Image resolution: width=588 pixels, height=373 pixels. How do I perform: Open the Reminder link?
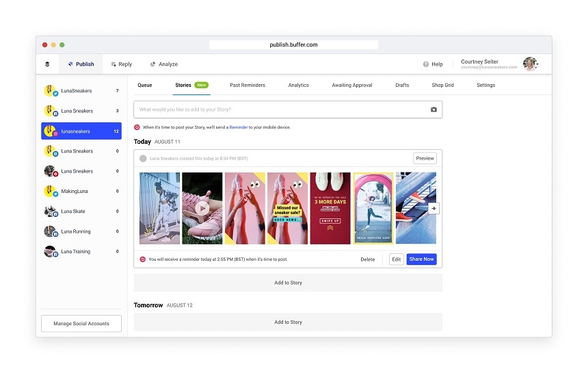(239, 127)
